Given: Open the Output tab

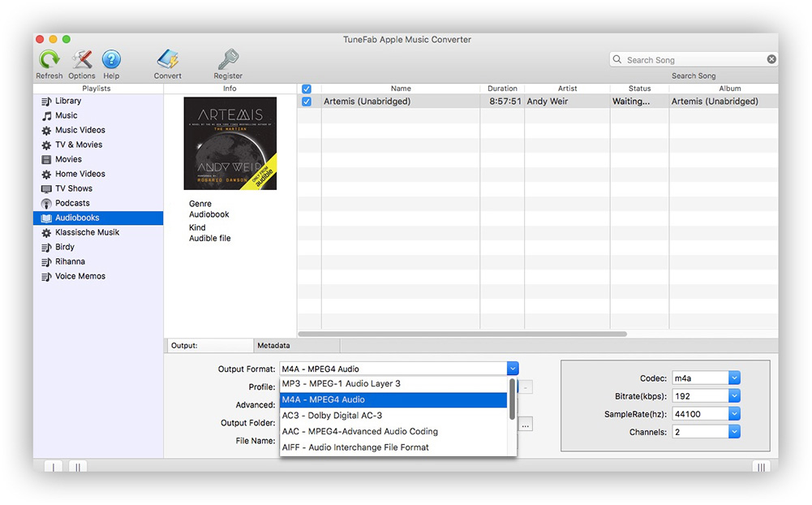Looking at the screenshot, I should pos(209,345).
